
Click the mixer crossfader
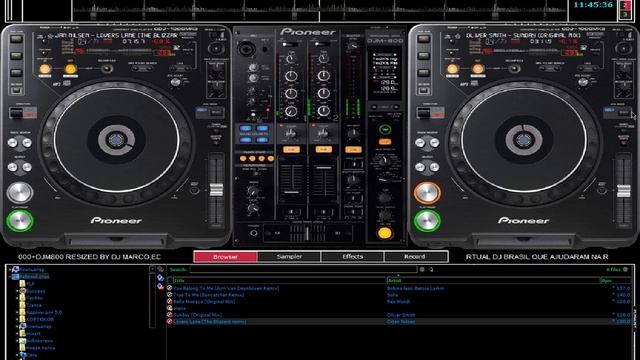point(307,233)
